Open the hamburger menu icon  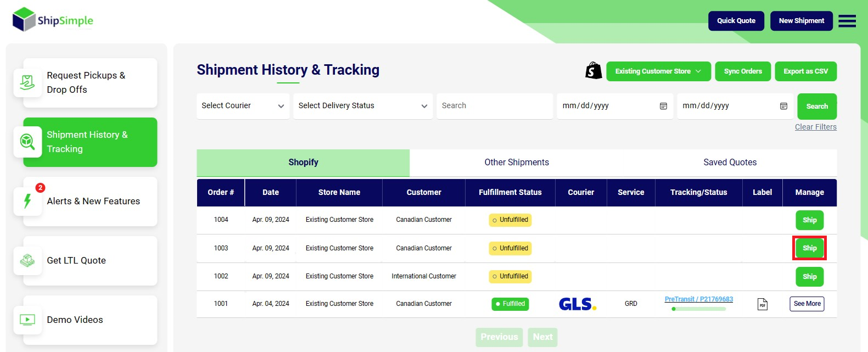pos(847,21)
